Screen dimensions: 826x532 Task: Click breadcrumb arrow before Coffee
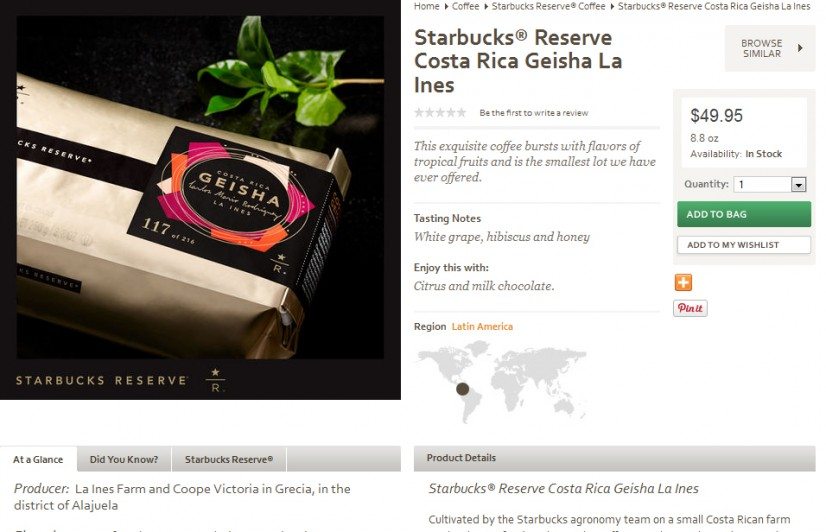[x=446, y=6]
